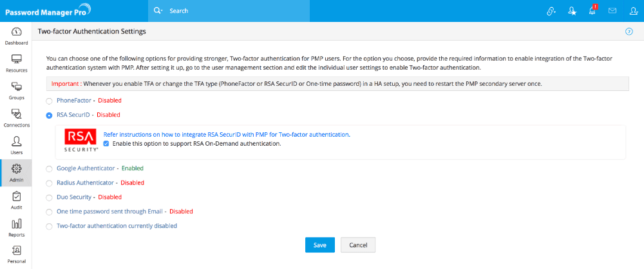Save the two-factor authentication settings
The height and width of the screenshot is (269, 644).
[x=319, y=245]
